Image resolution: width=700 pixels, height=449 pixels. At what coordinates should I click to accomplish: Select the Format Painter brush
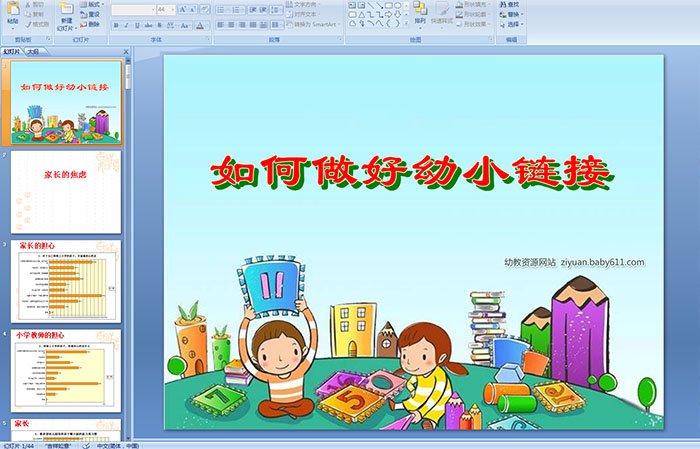(x=37, y=24)
